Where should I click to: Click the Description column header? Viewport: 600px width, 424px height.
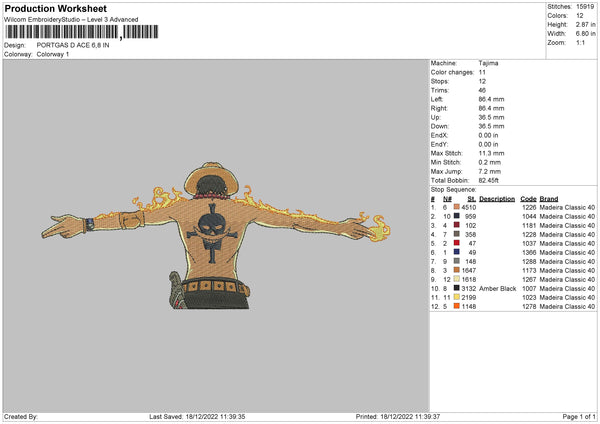pyautogui.click(x=497, y=199)
